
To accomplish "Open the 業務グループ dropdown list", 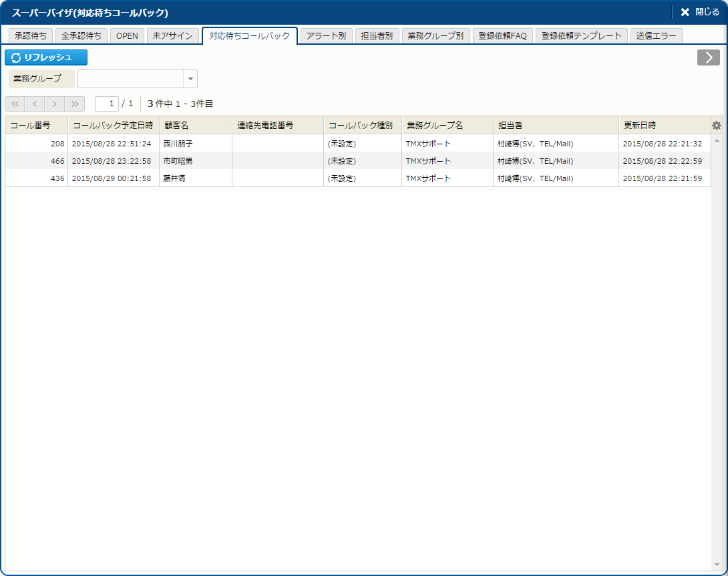I will 190,79.
